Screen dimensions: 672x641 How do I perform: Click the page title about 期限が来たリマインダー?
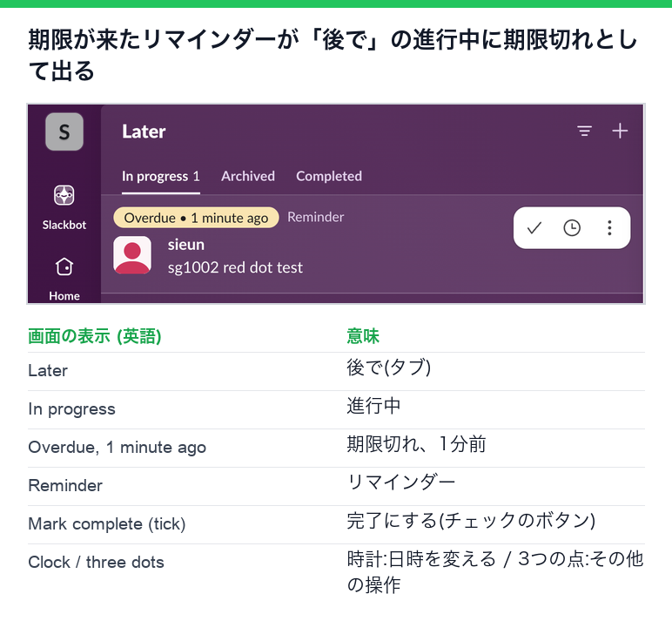coord(333,55)
